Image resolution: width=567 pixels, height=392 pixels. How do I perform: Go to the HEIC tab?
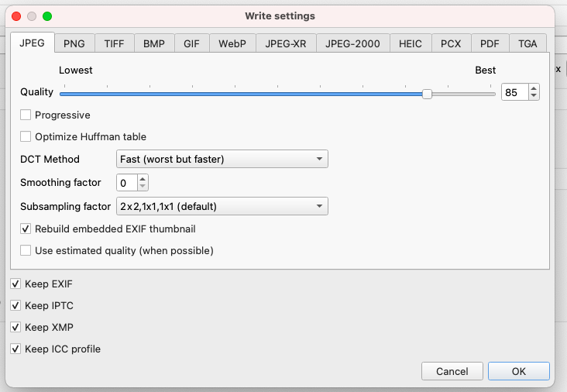[x=411, y=43]
